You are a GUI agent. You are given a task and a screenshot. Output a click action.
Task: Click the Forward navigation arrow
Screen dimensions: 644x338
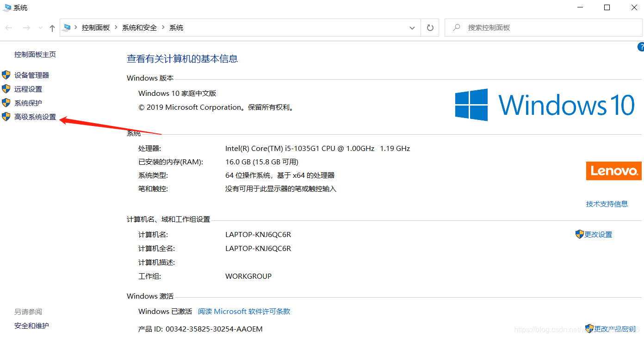26,28
